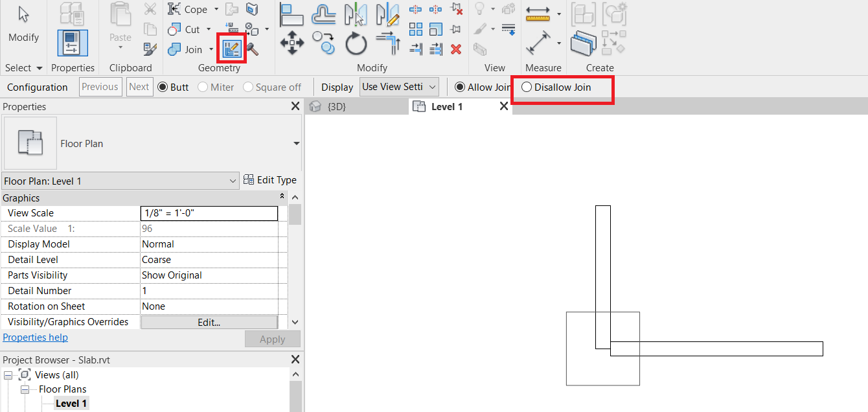Open the Beam/Column Joins tool in Geometry panel
This screenshot has width=868, height=412.
[x=231, y=47]
